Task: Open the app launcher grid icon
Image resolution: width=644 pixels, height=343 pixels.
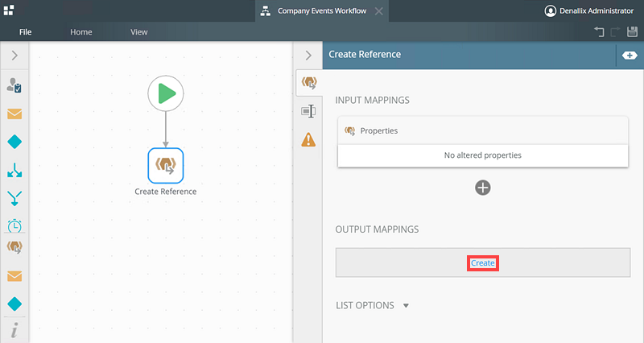Action: [x=9, y=10]
